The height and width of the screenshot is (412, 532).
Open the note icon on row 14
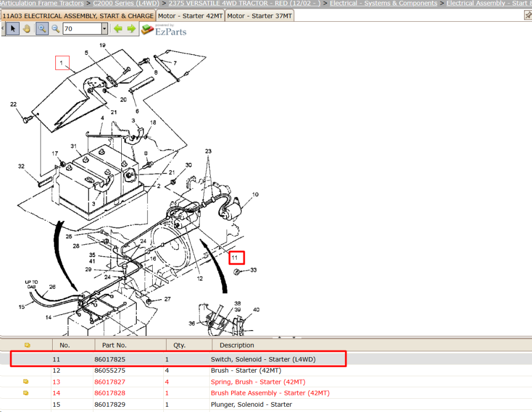coord(26,393)
